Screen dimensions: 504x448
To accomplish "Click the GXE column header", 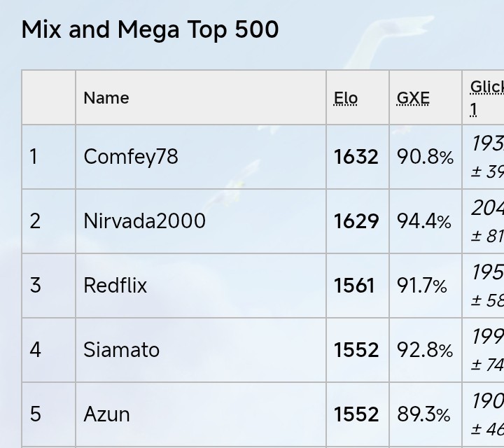I will 413,98.
